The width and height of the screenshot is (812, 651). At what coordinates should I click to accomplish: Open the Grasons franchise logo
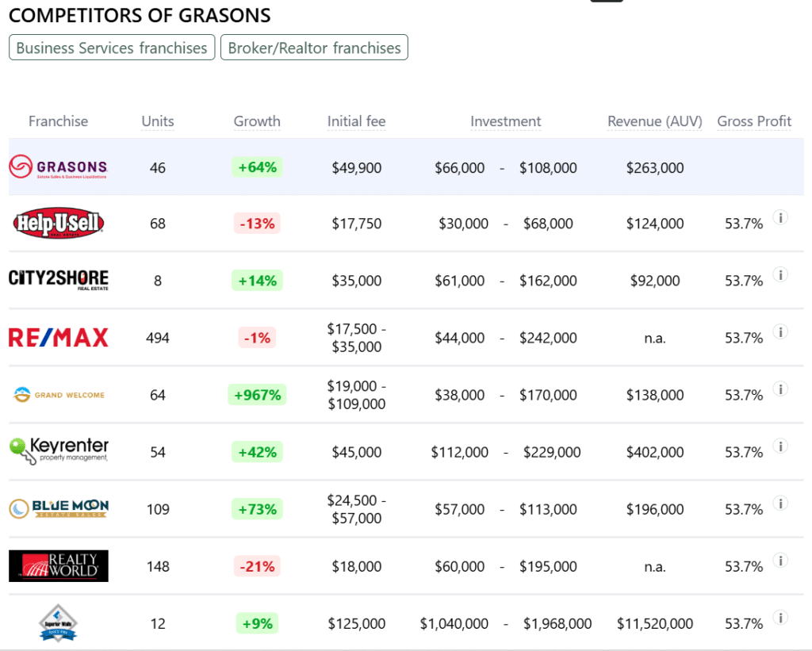pyautogui.click(x=58, y=167)
